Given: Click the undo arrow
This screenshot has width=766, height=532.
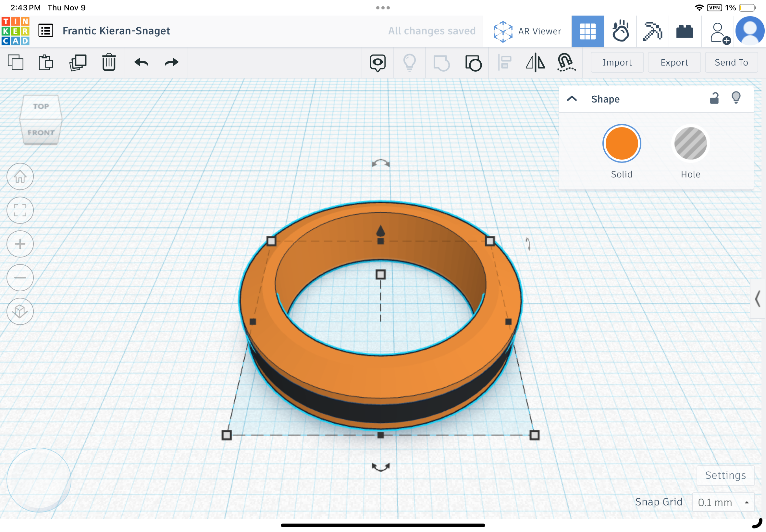Looking at the screenshot, I should [141, 62].
